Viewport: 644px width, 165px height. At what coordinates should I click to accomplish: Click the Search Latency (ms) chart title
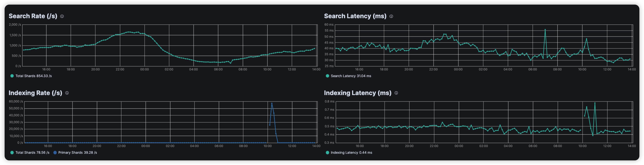click(355, 16)
